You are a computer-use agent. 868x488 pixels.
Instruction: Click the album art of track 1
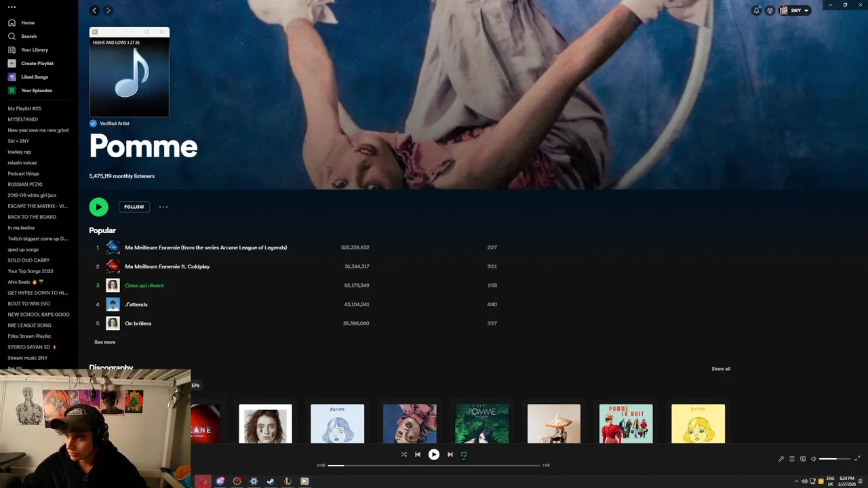point(113,247)
